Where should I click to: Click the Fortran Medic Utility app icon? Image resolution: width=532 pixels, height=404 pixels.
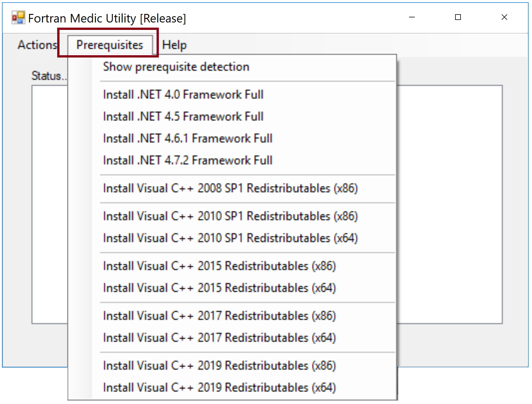[18, 18]
